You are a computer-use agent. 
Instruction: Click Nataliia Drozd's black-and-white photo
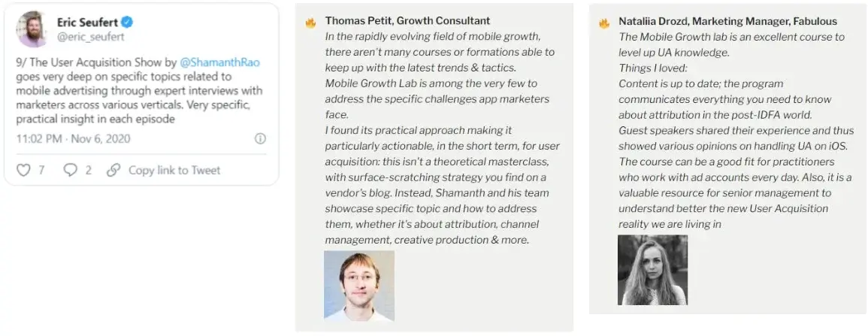point(652,270)
